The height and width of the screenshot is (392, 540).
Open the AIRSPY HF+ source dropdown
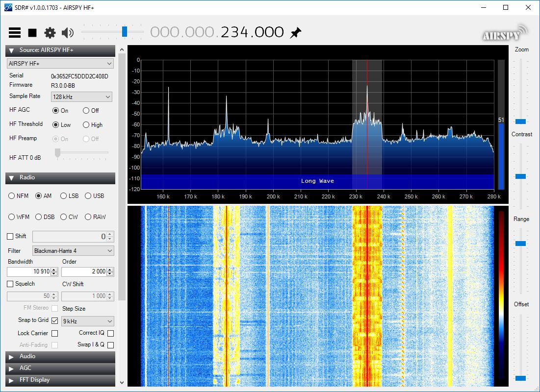click(60, 64)
